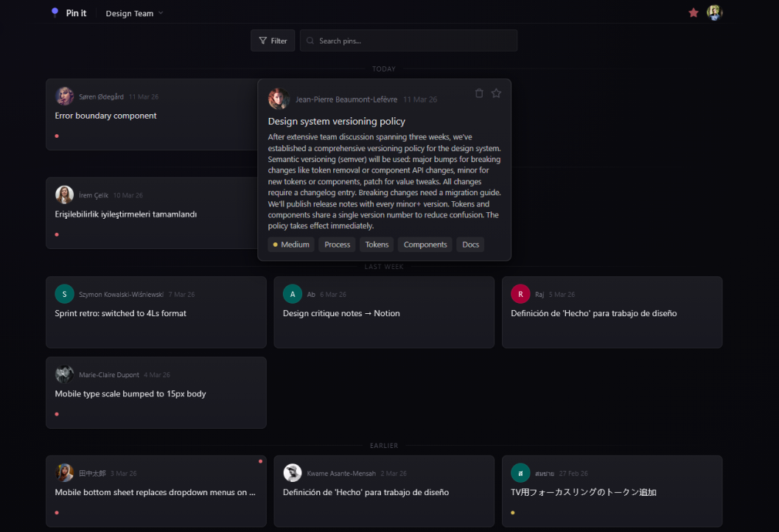Open the Pin it home icon
The image size is (779, 532).
(55, 12)
